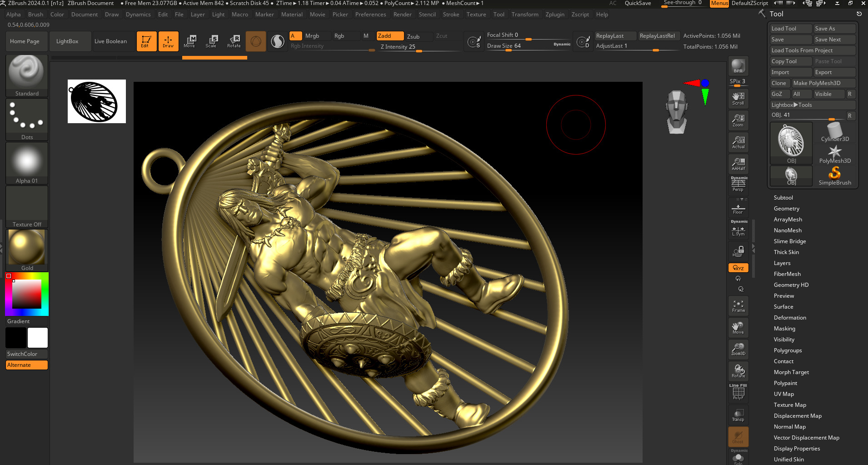Screen dimensions: 868x465
Task: Expand the Geometry section
Action: click(x=787, y=209)
